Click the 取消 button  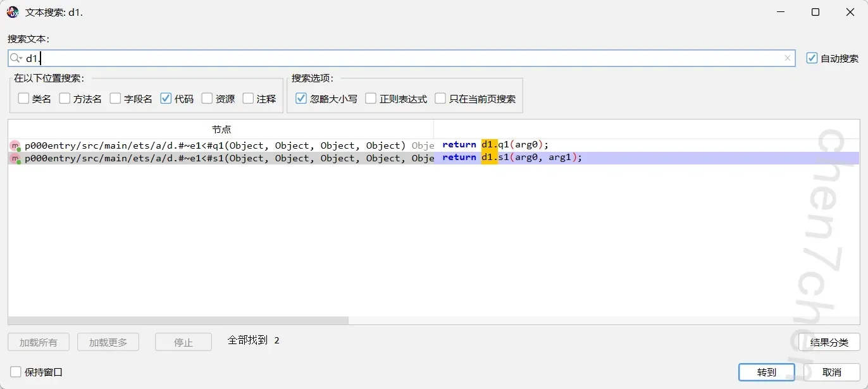831,372
